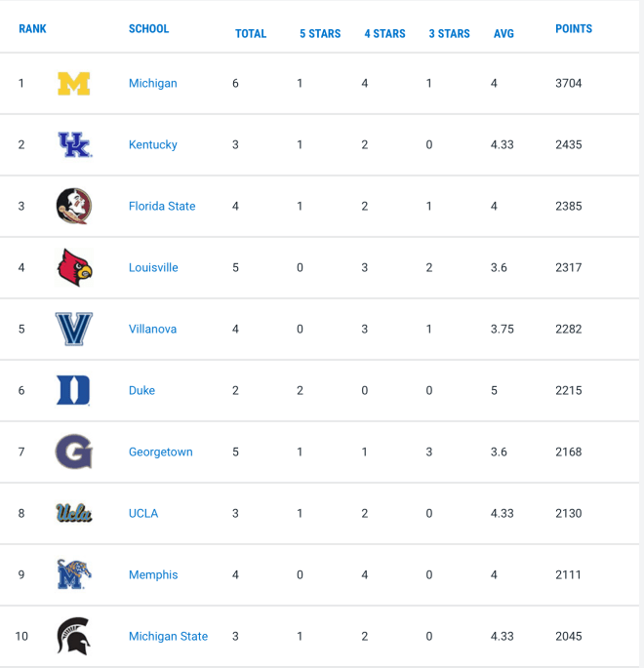
Task: Open the Georgetown school link
Action: click(x=161, y=452)
